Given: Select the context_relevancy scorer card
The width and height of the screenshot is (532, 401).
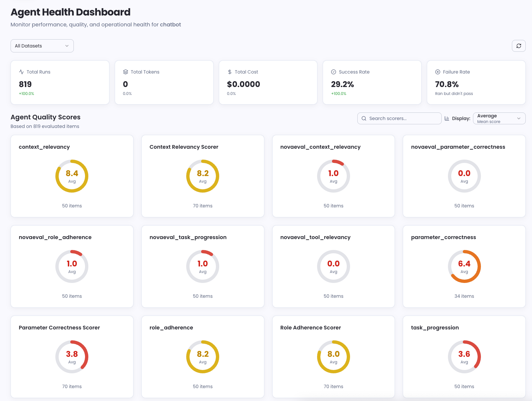Looking at the screenshot, I should tap(72, 176).
